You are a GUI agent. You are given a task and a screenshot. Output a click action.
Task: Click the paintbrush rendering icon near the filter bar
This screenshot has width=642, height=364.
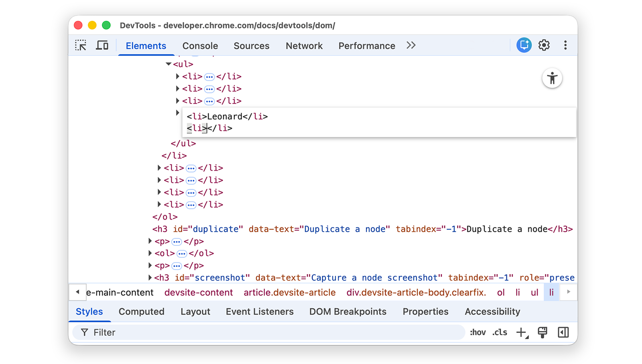[542, 332]
